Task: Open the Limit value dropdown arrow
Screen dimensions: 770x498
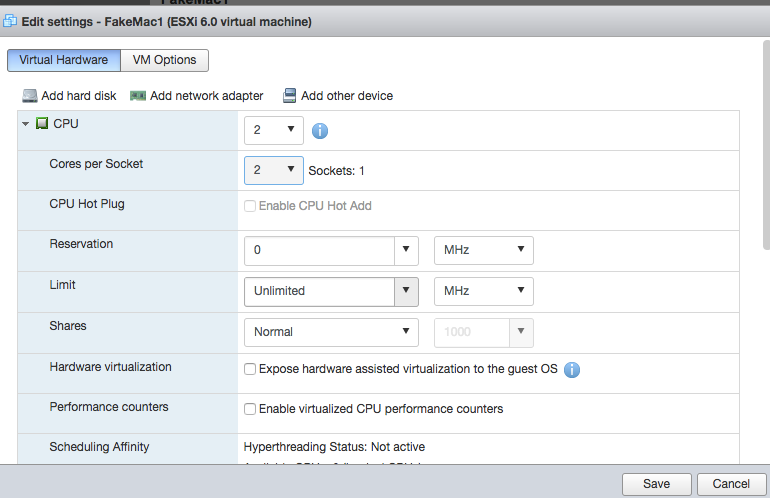Action: [x=406, y=291]
